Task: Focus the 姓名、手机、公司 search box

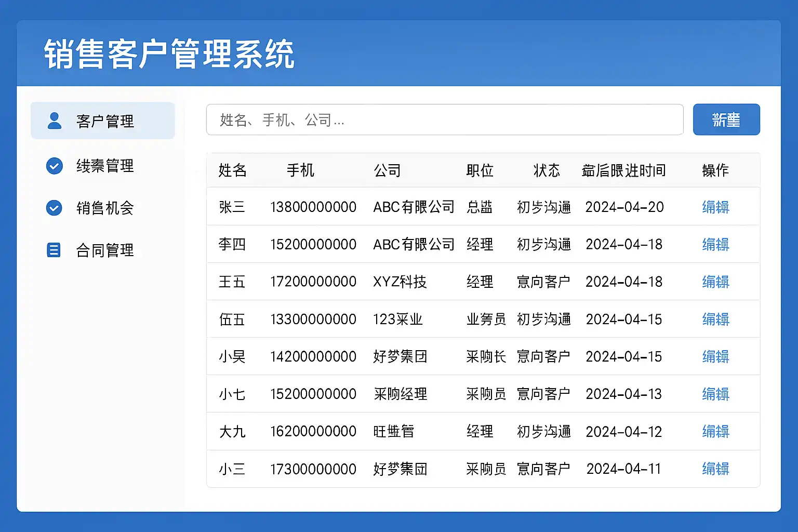Action: tap(445, 119)
